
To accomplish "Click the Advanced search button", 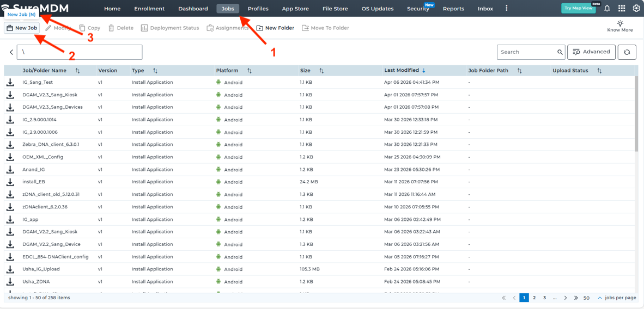I will coord(591,52).
